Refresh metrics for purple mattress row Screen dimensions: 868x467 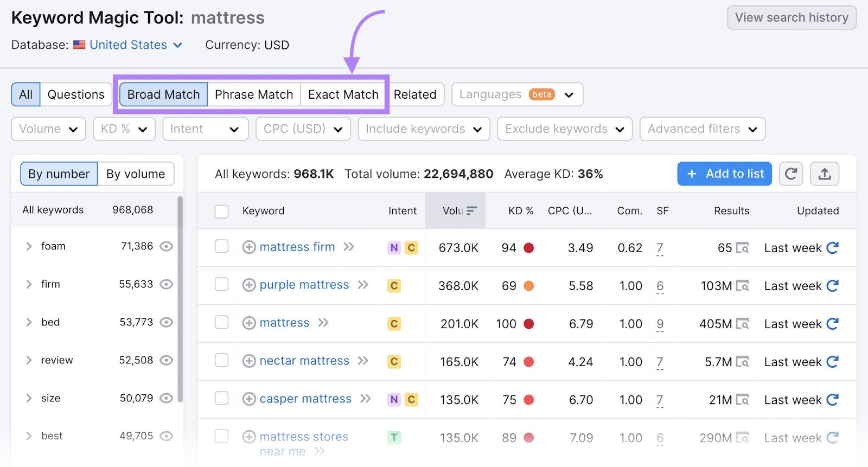click(x=833, y=286)
